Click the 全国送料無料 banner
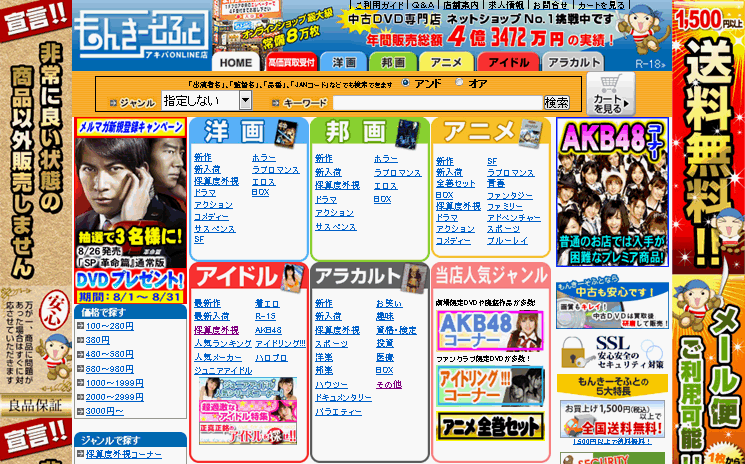745x464 pixels. 612,420
